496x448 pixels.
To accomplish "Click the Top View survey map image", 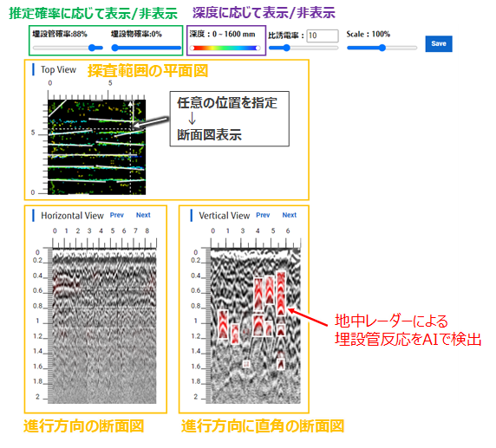I will [97, 147].
